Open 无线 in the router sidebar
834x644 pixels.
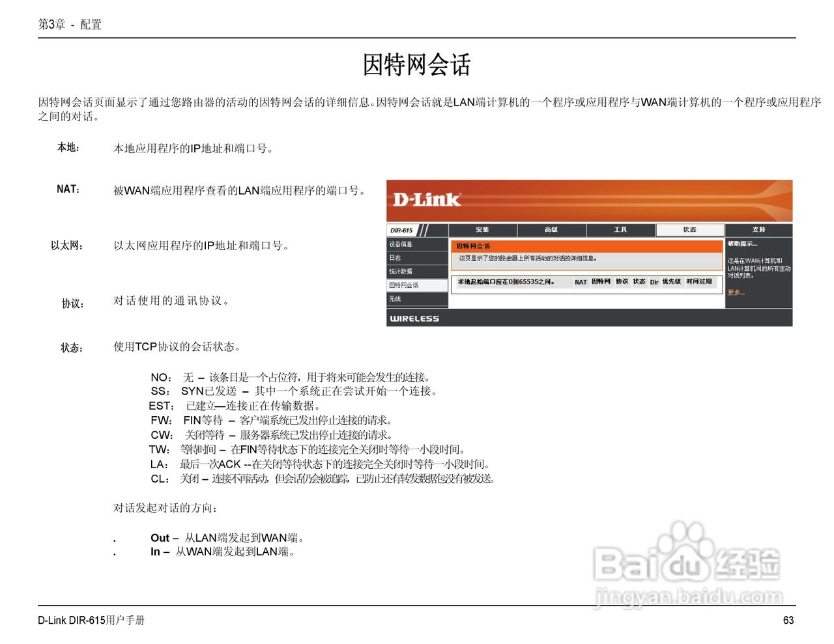tap(417, 299)
